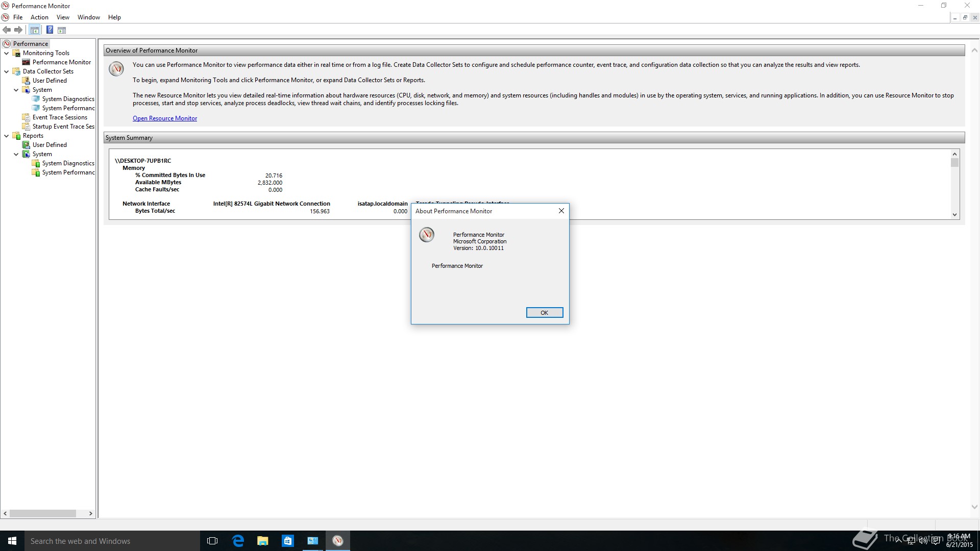Select the System item under Data Collector Sets
980x551 pixels.
[42, 90]
